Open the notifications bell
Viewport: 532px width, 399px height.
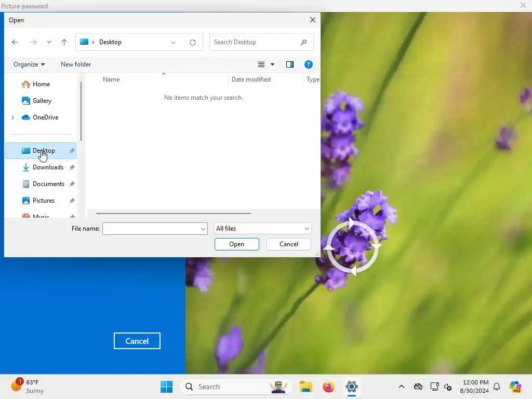pos(497,387)
